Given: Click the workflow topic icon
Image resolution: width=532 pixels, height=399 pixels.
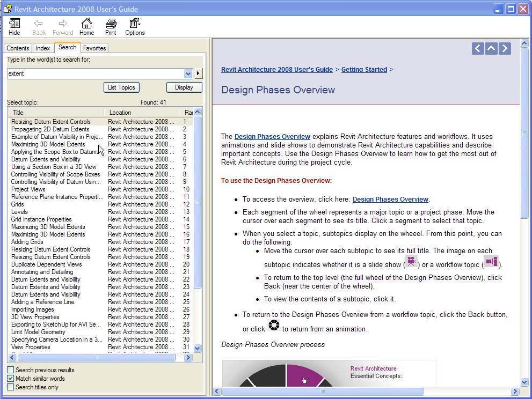Looking at the screenshot, I should coord(491,262).
